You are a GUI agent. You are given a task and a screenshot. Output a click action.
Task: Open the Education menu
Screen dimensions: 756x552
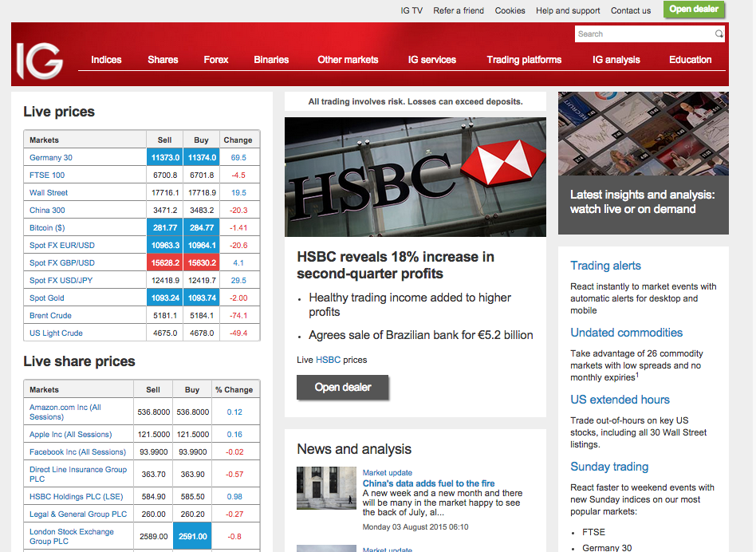point(690,60)
